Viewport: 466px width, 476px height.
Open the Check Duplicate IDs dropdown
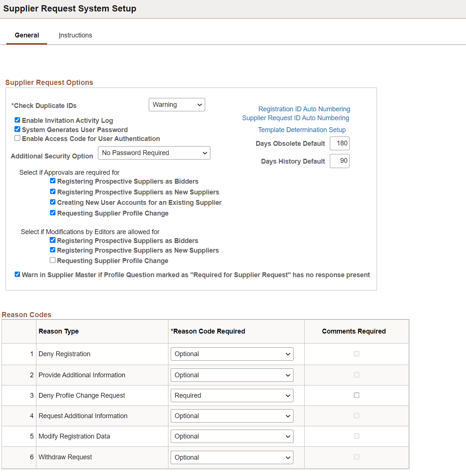[x=177, y=105]
